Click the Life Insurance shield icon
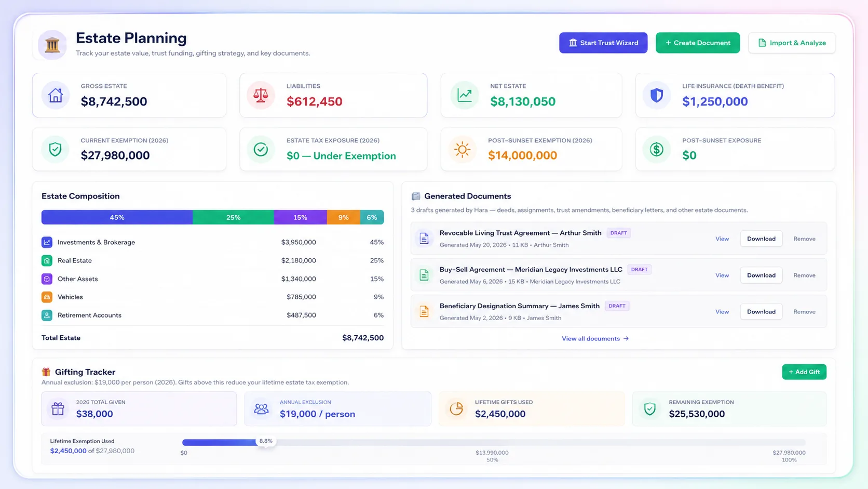Viewport: 868px width, 489px height. pyautogui.click(x=657, y=95)
